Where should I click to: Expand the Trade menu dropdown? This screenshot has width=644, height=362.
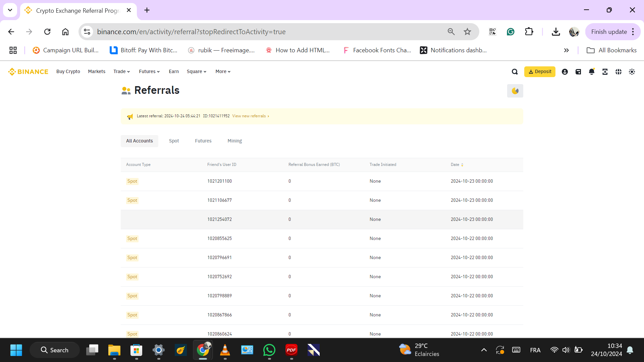pos(121,72)
